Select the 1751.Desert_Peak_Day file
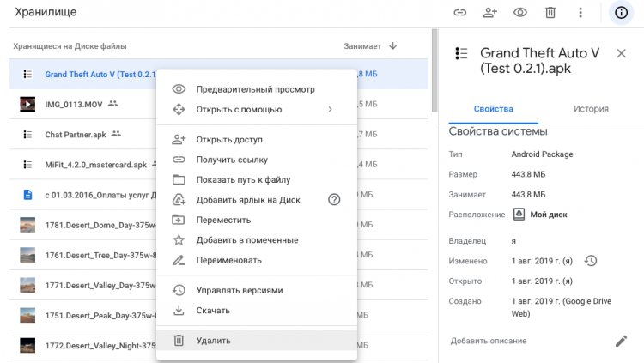The height and width of the screenshot is (363, 644). click(100, 316)
